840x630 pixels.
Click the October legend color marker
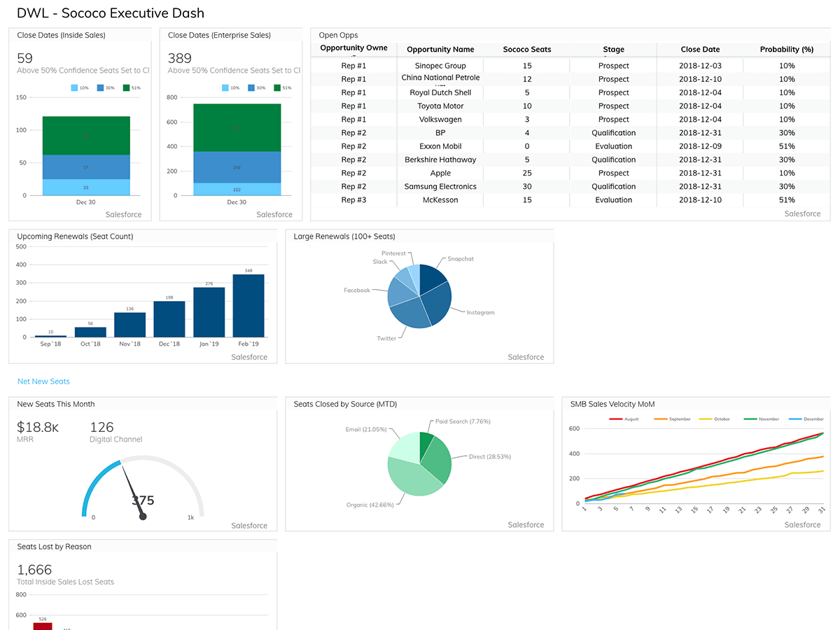pos(704,419)
